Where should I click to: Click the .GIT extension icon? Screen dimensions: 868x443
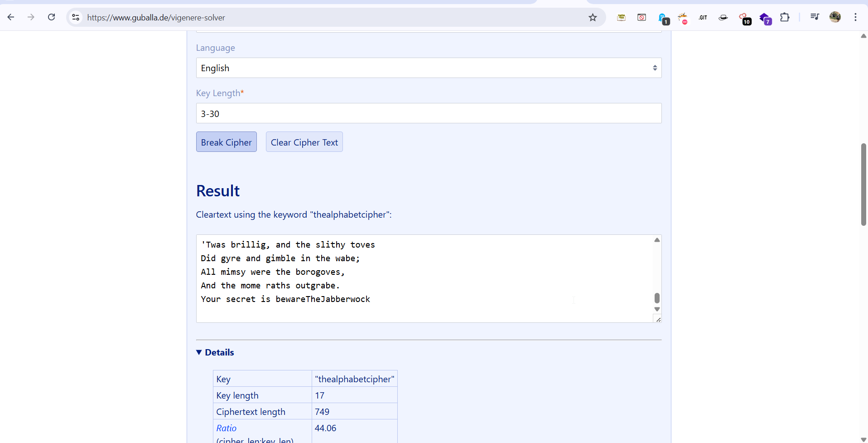703,18
